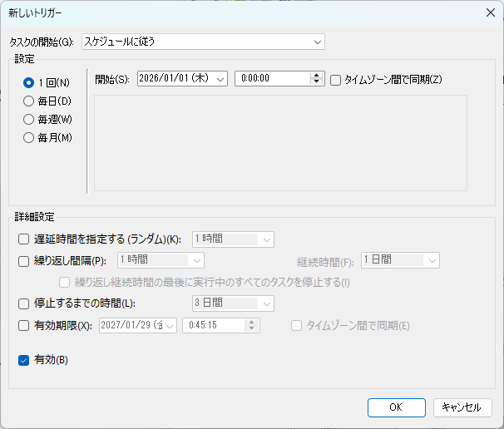The height and width of the screenshot is (429, 504).
Task: Check the 停止するまでの時間 option
Action: coord(23,303)
